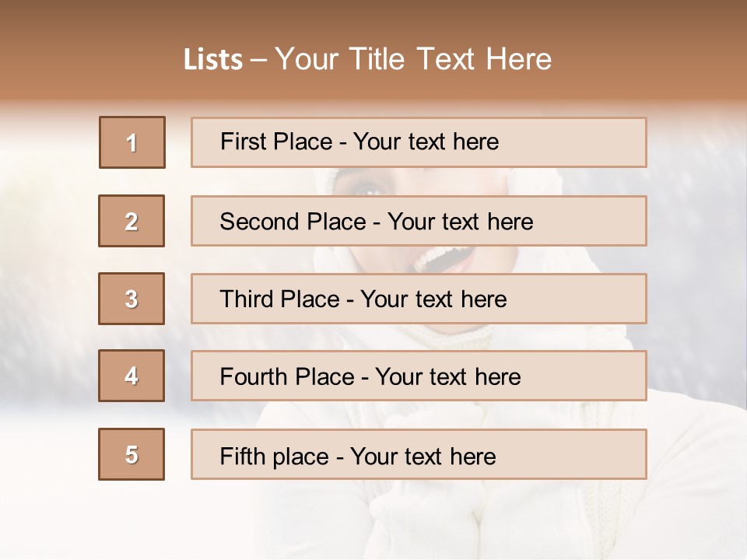Click the word Third in the list
The height and width of the screenshot is (560, 747).
tap(247, 299)
